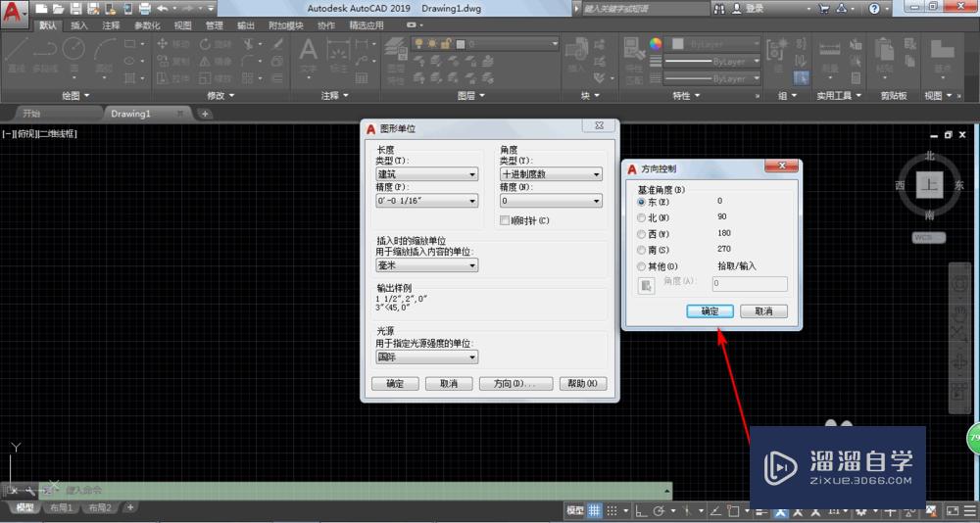Select the Polyline tool in the Draw panel
Screen dimensions: 980x523
(x=45, y=55)
